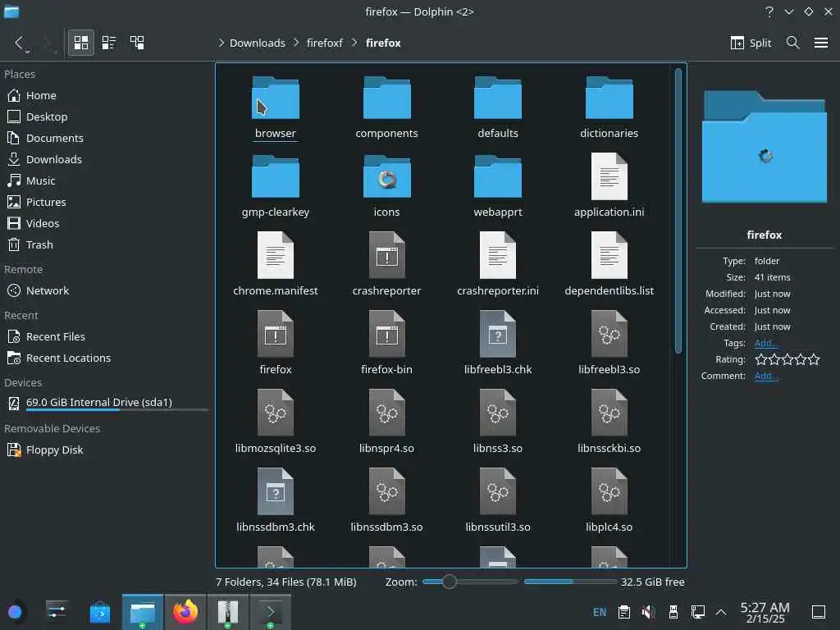Select firefox-bin executable
Image resolution: width=840 pixels, height=630 pixels.
[x=387, y=344]
